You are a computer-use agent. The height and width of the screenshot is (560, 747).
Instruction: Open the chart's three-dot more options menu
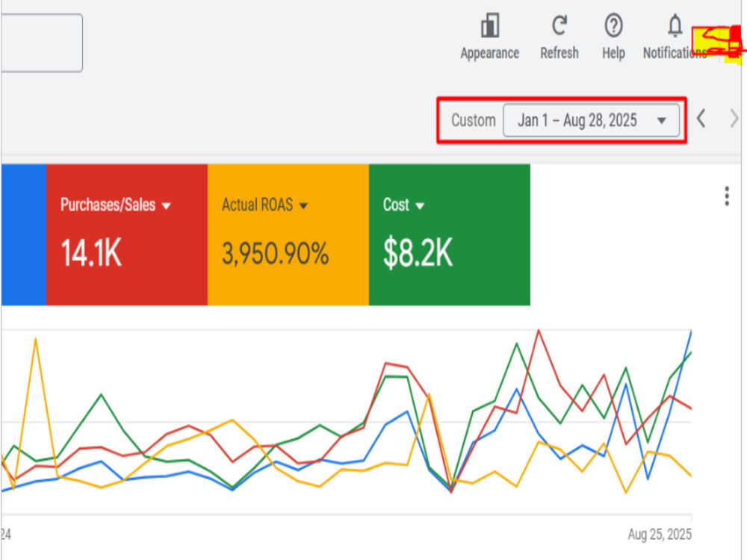pyautogui.click(x=727, y=196)
